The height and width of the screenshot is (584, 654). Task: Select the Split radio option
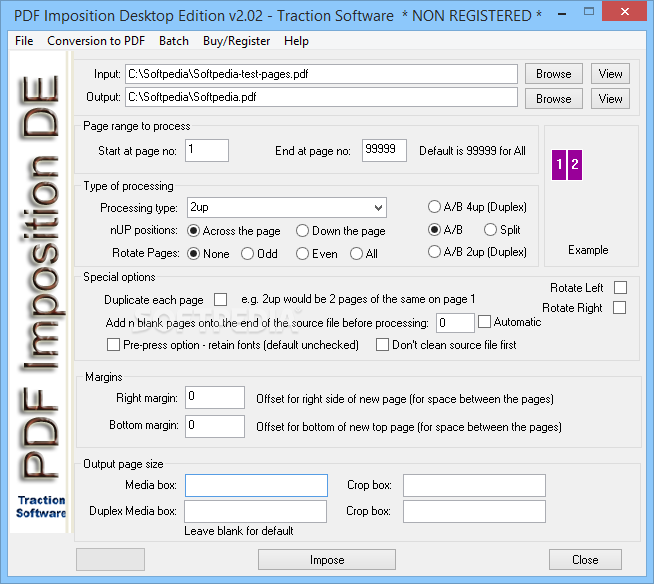[502, 229]
